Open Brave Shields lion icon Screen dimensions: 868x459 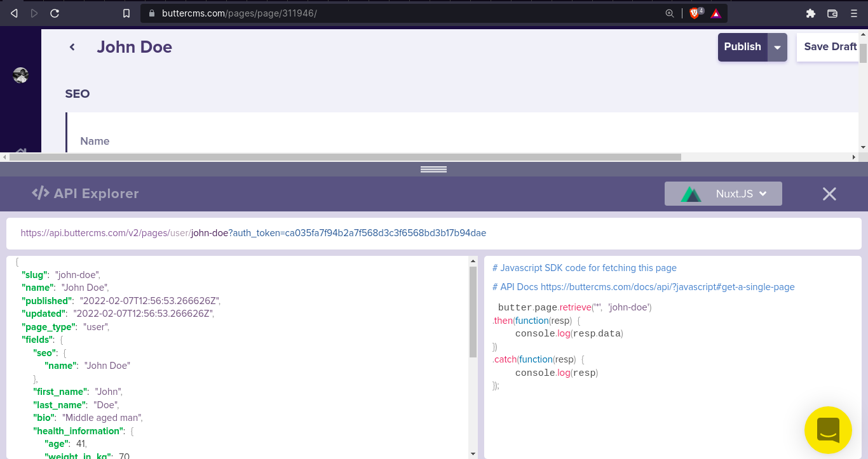point(696,13)
